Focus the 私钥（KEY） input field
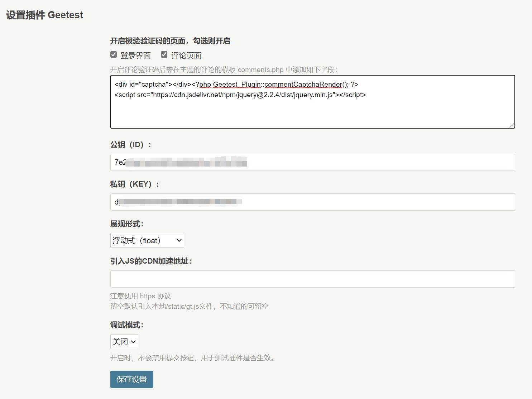This screenshot has height=399, width=532. (312, 202)
